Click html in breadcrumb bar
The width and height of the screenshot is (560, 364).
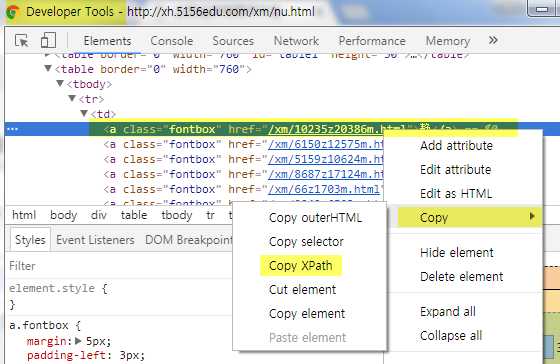(x=24, y=215)
